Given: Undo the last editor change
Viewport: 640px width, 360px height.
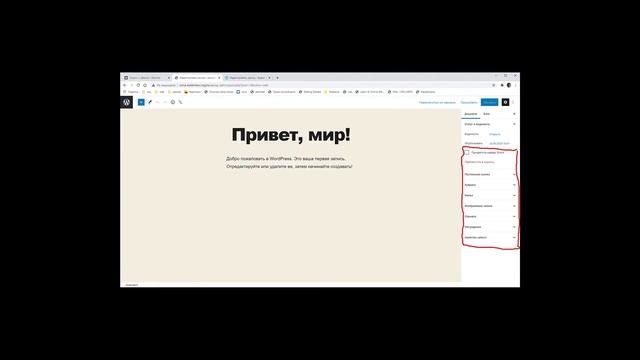Looking at the screenshot, I should (x=158, y=102).
